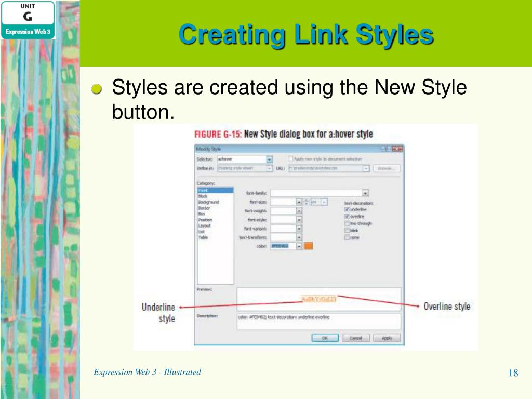Open the font-style dropdown
Screen dimensions: 532x399
point(299,220)
